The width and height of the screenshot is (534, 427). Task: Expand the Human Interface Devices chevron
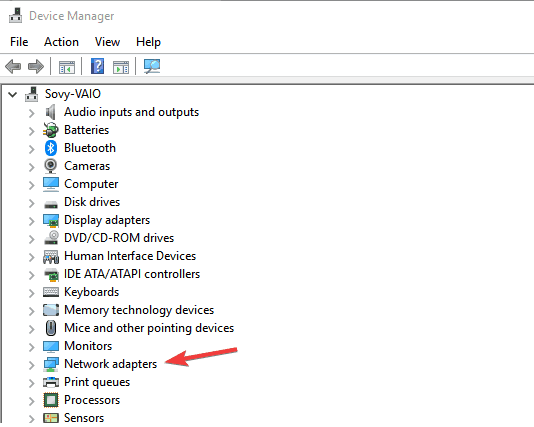point(31,257)
